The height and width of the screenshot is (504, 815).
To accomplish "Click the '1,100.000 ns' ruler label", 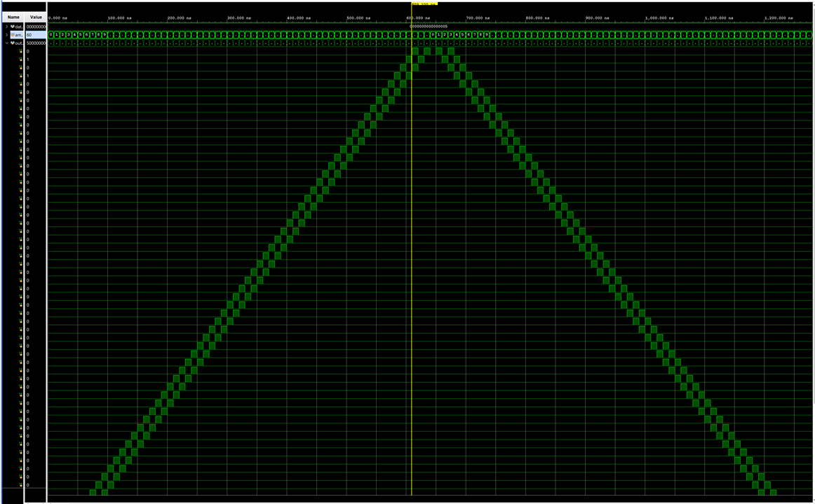I will [720, 18].
